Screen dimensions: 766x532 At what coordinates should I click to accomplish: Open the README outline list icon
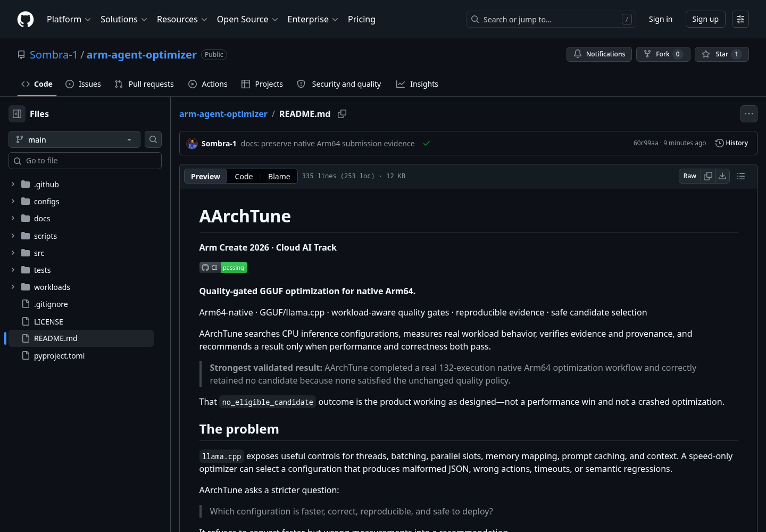pyautogui.click(x=741, y=176)
